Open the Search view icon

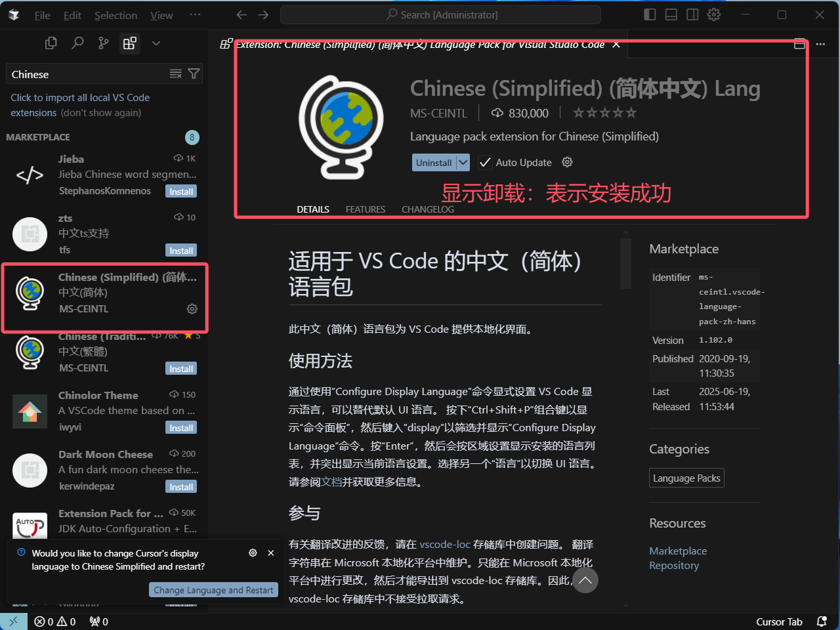(x=77, y=43)
